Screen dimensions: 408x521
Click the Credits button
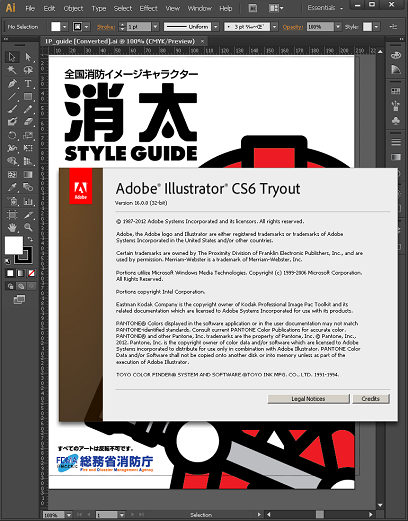point(371,399)
